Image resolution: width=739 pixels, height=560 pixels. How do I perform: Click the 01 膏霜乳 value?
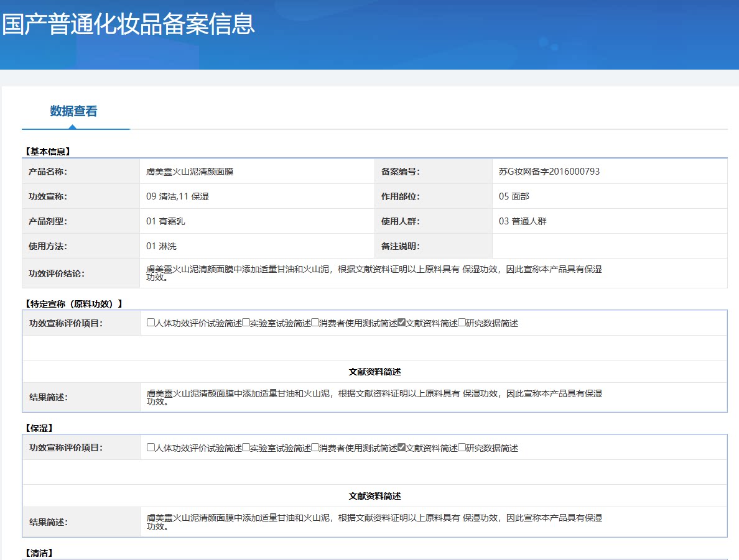point(165,221)
